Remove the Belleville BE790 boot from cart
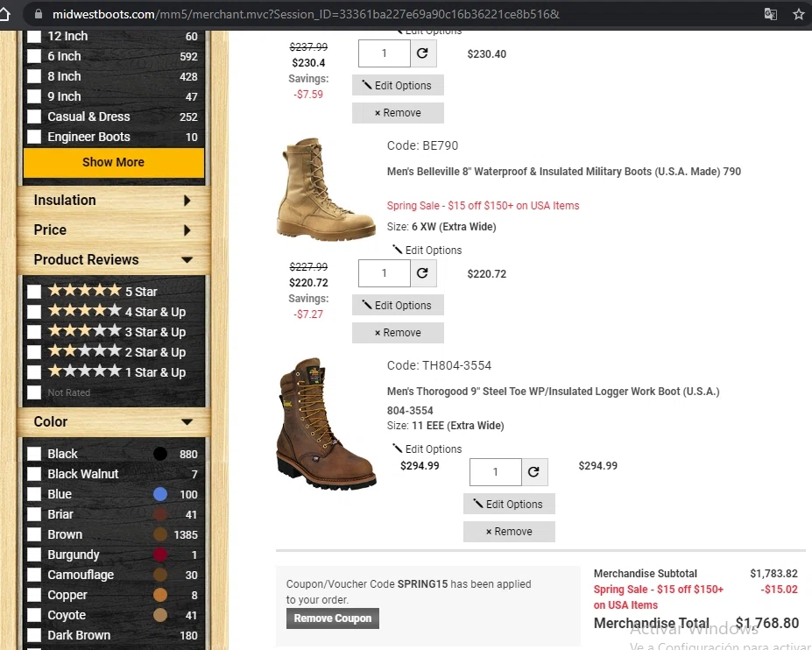Screen dimensions: 812x650 [398, 333]
